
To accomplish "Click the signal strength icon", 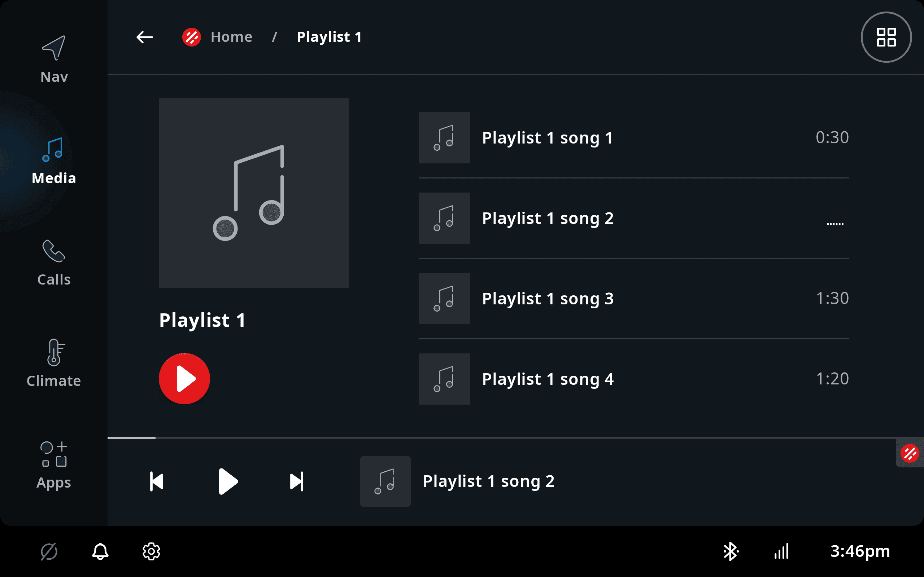I will [781, 551].
